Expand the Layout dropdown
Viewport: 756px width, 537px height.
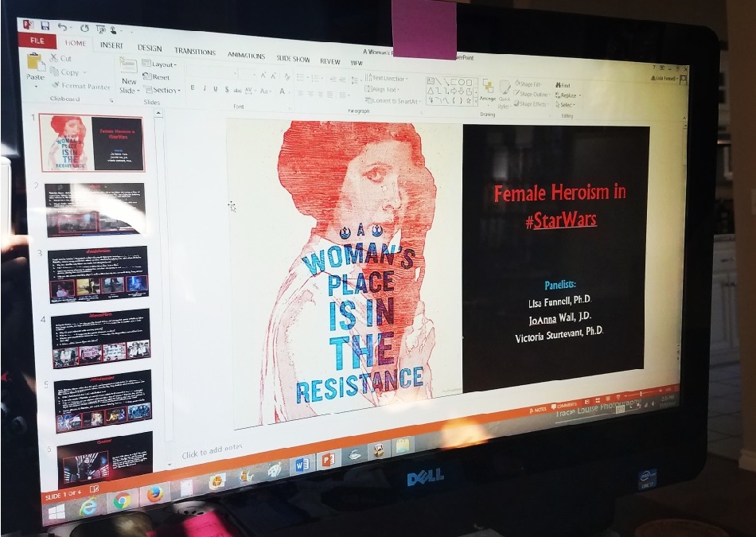(x=162, y=64)
